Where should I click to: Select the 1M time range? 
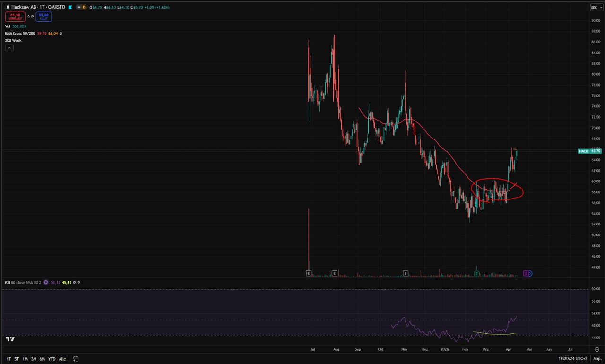click(25, 359)
